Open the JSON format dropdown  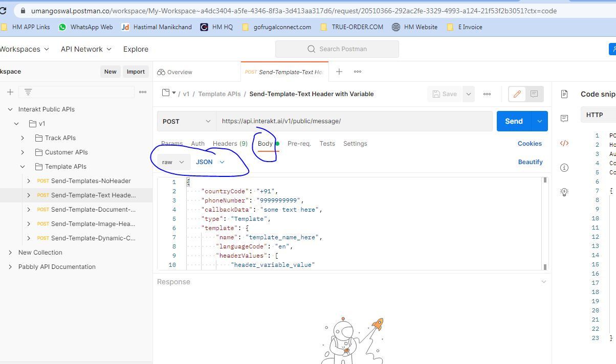[x=210, y=162]
